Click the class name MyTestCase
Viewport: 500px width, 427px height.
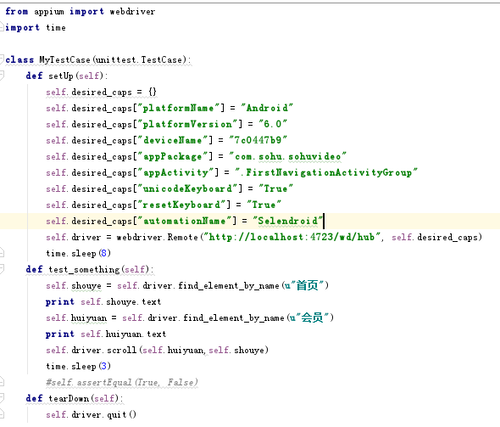[65, 60]
